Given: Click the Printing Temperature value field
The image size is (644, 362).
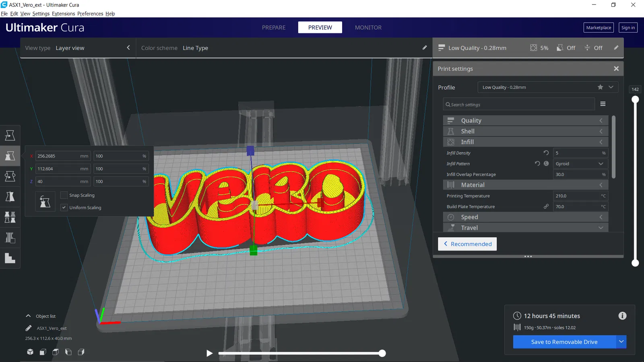Looking at the screenshot, I should pos(580,196).
